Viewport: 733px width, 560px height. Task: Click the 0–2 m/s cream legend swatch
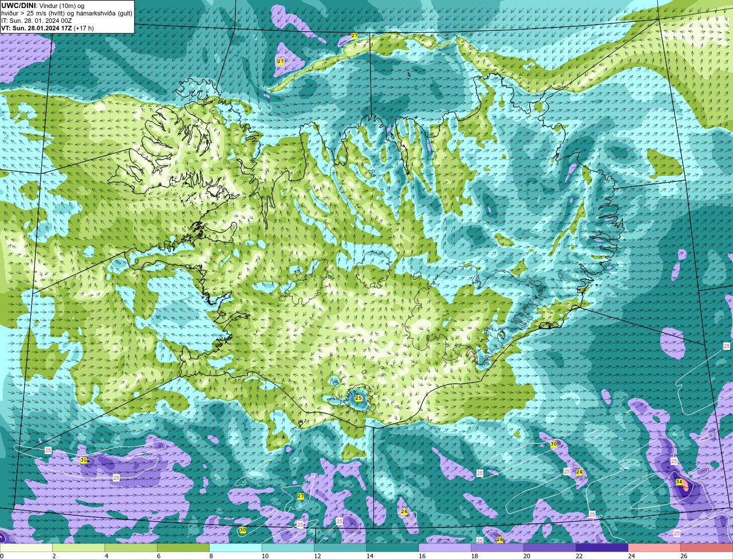tap(26, 547)
